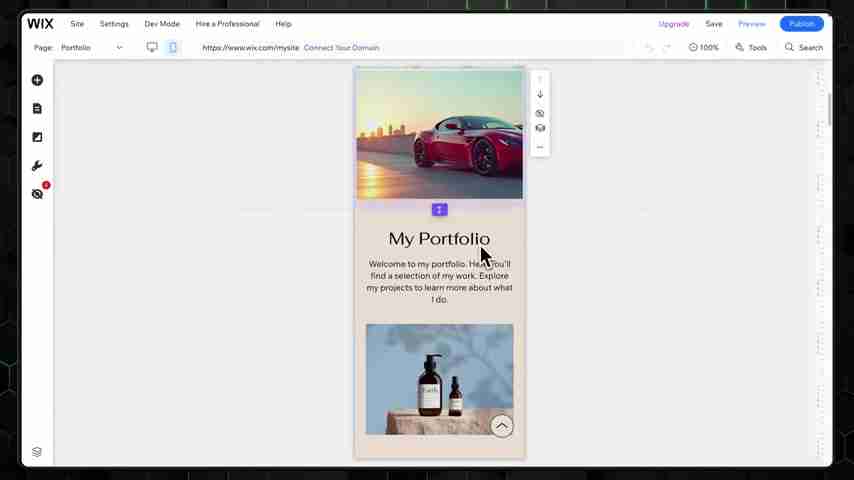Screen dimensions: 854x480
Task: Open the 100% zoom control
Action: click(x=704, y=47)
